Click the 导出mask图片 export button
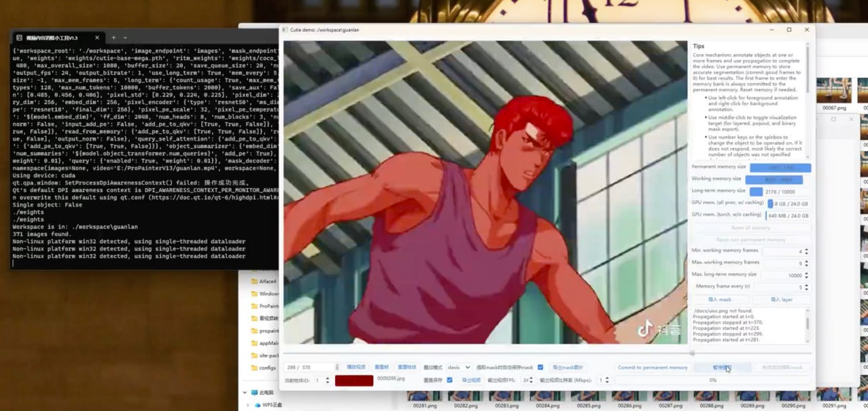 [x=568, y=368]
